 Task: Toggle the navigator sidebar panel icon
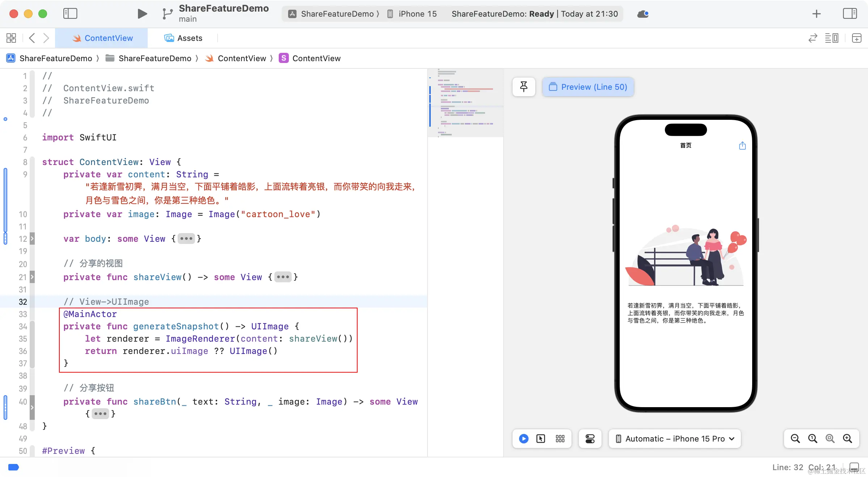point(70,14)
